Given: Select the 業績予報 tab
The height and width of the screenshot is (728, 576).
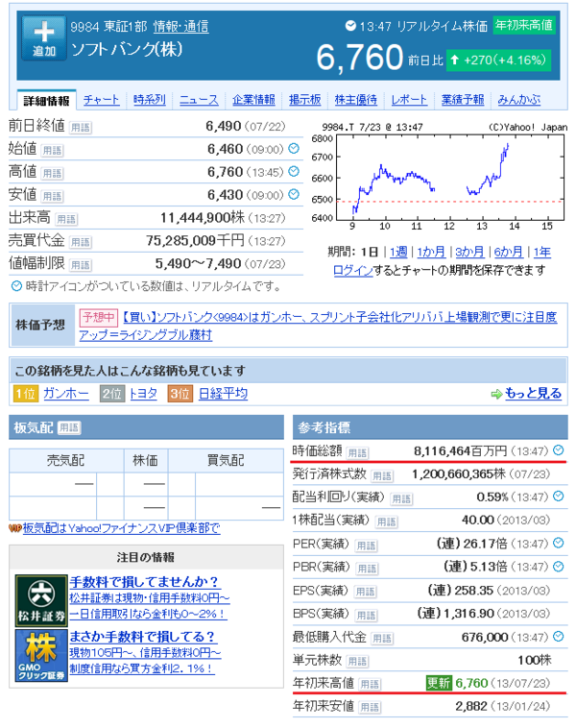Looking at the screenshot, I should tap(463, 100).
